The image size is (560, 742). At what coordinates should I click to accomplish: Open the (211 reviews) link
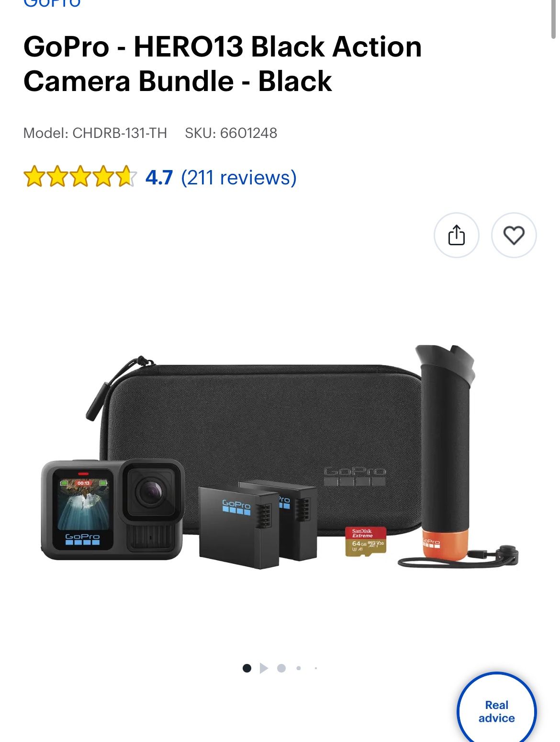239,178
